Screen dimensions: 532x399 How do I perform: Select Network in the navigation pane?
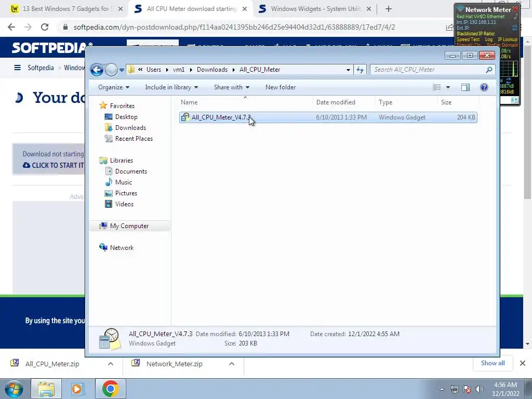[x=116, y=248]
